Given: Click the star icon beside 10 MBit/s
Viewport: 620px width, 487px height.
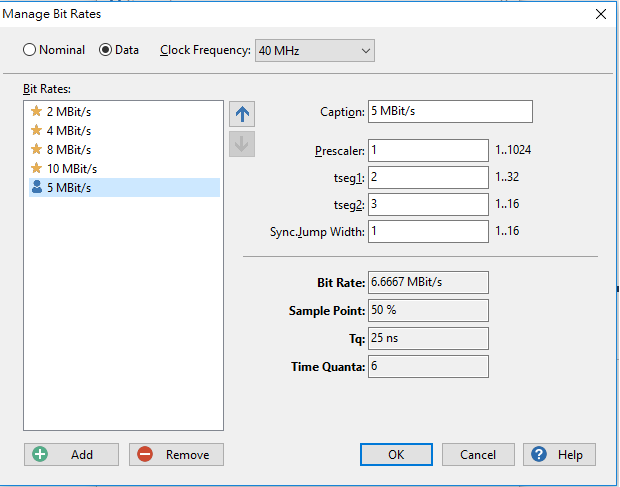Looking at the screenshot, I should coord(36,168).
